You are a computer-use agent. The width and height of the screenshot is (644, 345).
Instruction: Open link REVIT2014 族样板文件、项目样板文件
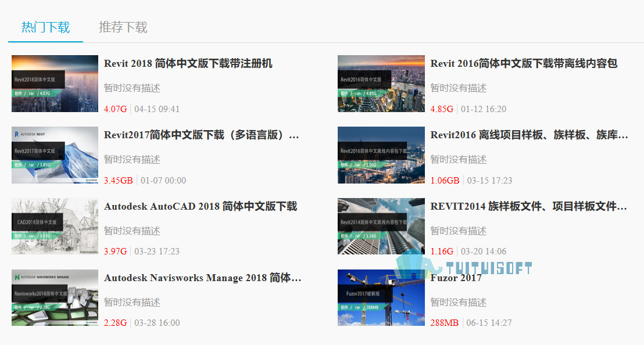pyautogui.click(x=529, y=206)
